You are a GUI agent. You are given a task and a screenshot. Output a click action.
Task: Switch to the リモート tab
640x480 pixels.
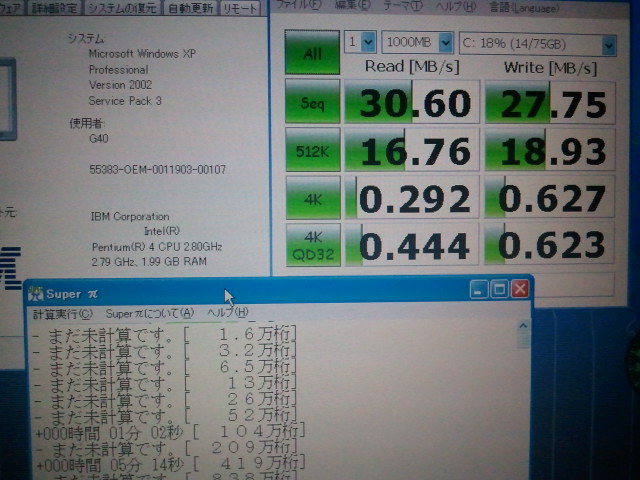(240, 8)
